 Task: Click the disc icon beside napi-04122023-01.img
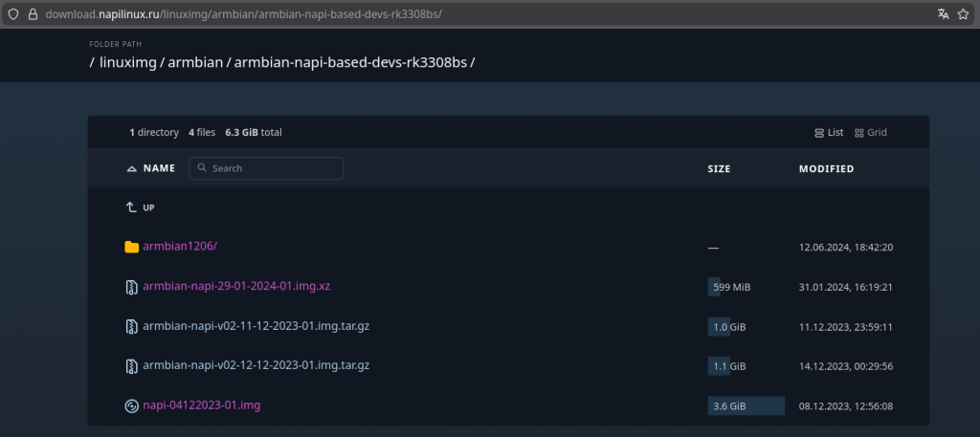(132, 405)
